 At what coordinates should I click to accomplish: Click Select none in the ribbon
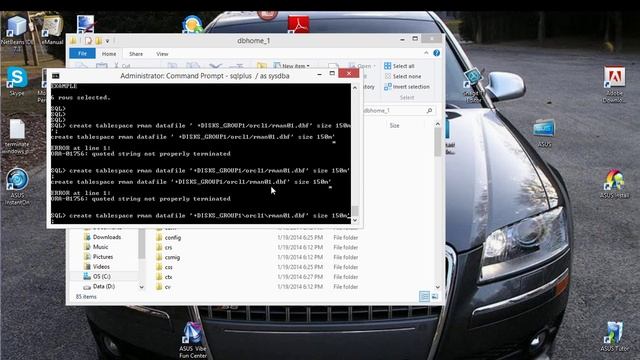point(403,76)
